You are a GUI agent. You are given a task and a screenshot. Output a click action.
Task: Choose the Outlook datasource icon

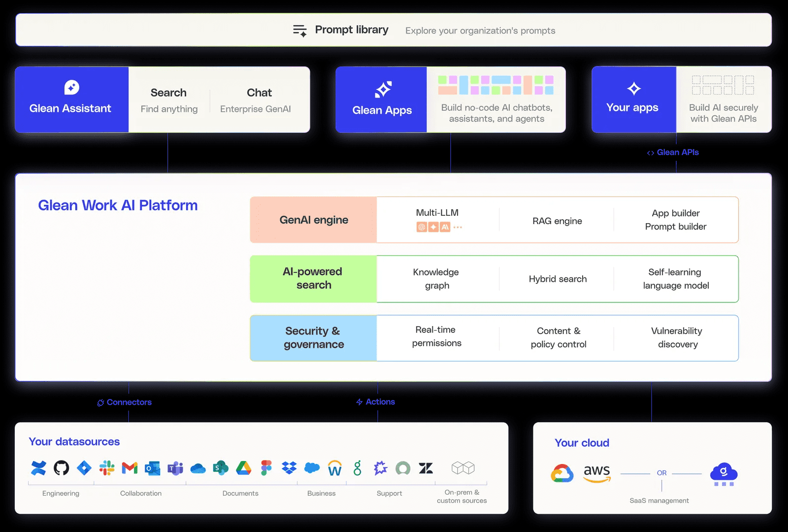(153, 468)
